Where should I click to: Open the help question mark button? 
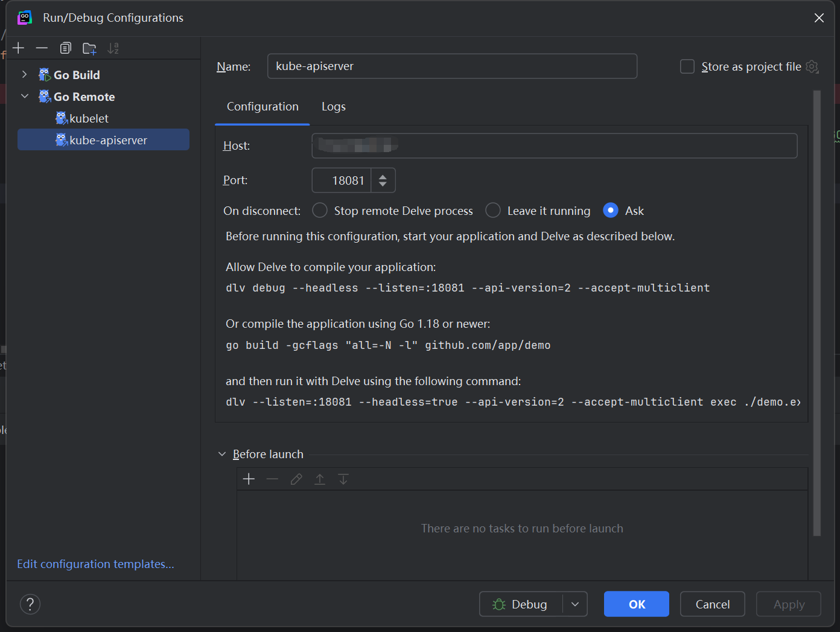30,604
